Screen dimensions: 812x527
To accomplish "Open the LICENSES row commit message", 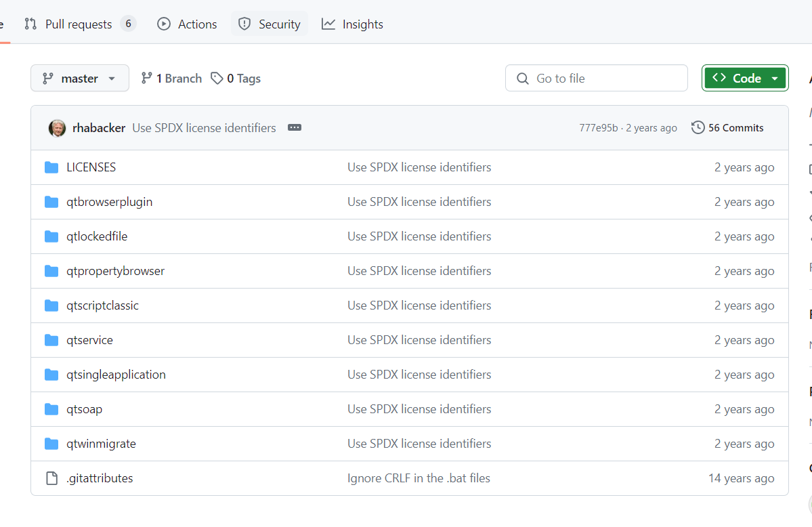I will [419, 167].
